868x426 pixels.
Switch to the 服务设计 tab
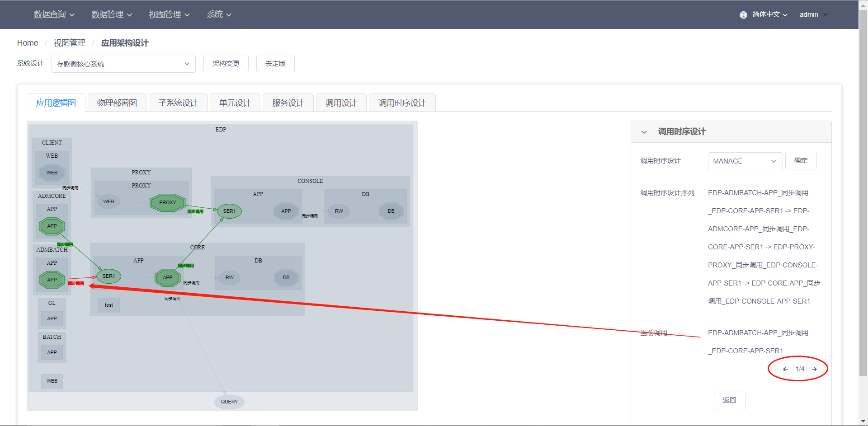(x=288, y=103)
